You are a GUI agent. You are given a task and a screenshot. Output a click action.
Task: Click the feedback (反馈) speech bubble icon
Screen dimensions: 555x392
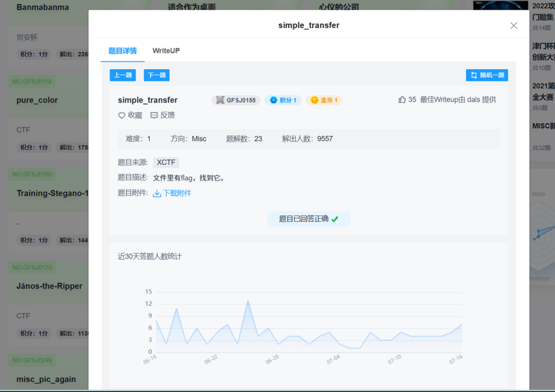154,115
